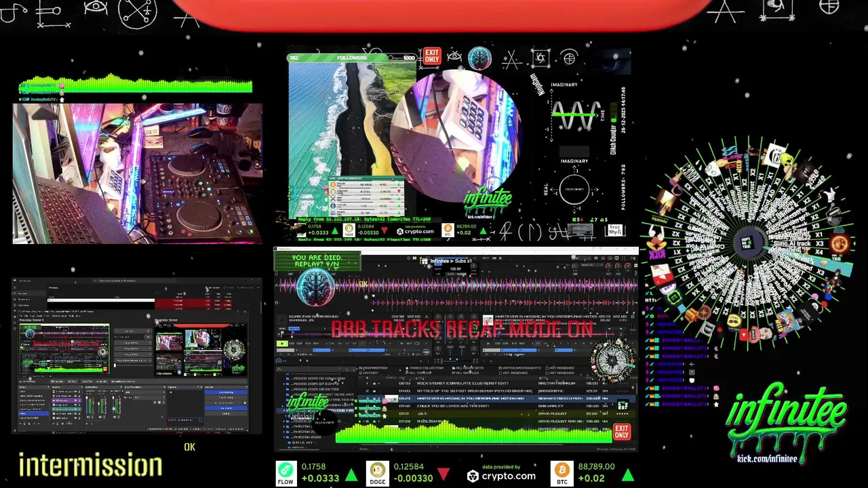Click the Task Manager search box behind OBS

tap(134, 281)
